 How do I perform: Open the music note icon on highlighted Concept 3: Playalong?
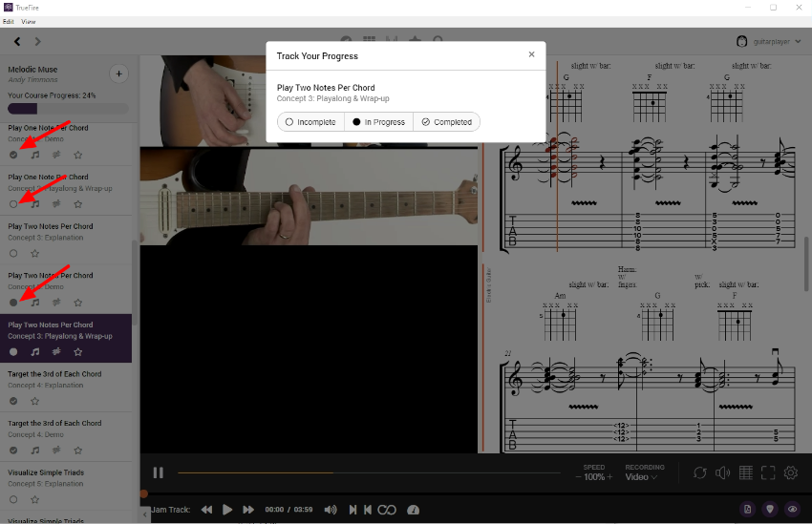[x=34, y=352]
